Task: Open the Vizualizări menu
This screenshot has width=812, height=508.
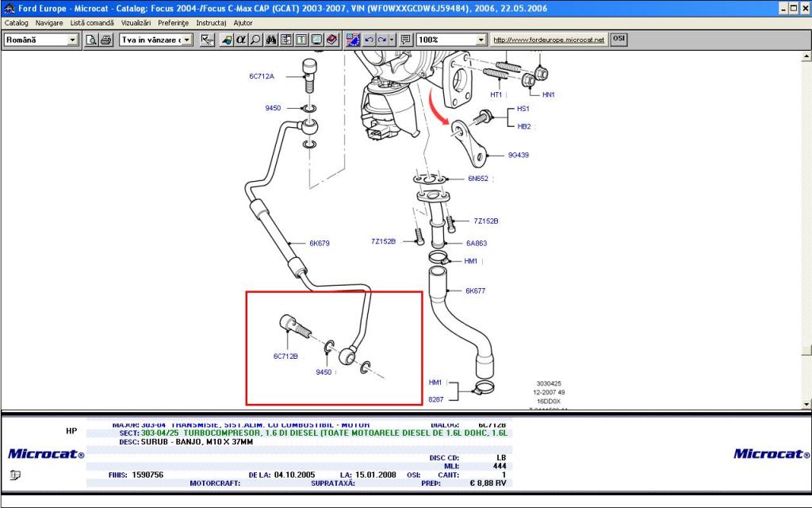Action: [136, 23]
